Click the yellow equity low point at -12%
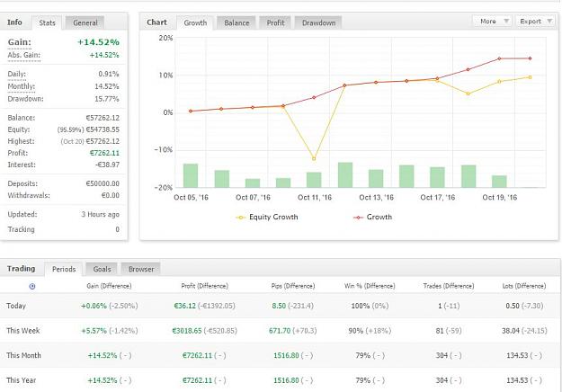Image resolution: width=562 pixels, height=392 pixels. click(314, 158)
